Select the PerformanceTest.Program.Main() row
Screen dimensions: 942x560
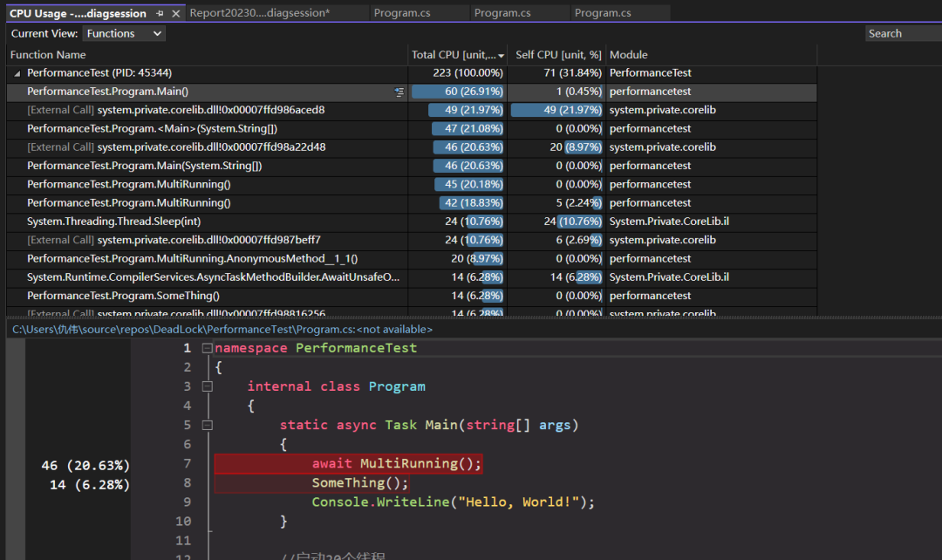[412, 92]
